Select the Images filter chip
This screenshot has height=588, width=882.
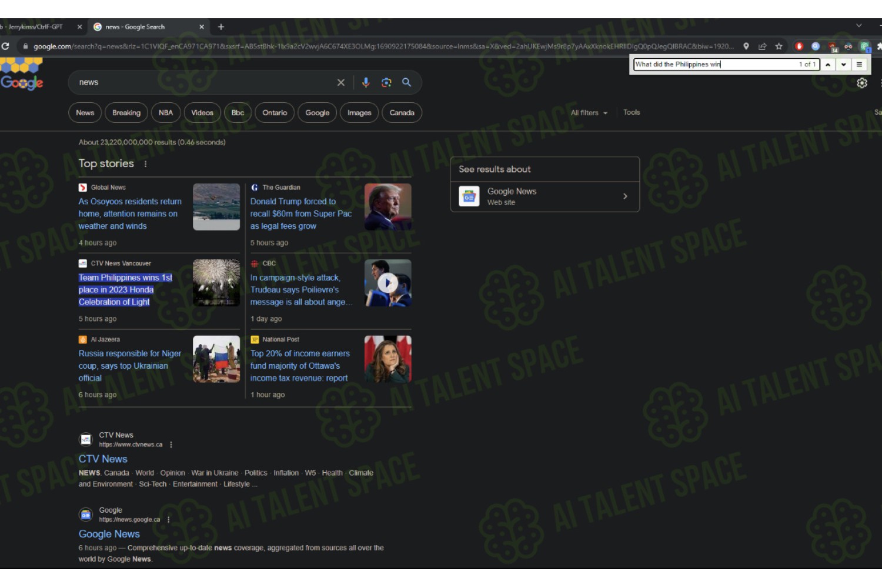[359, 113]
